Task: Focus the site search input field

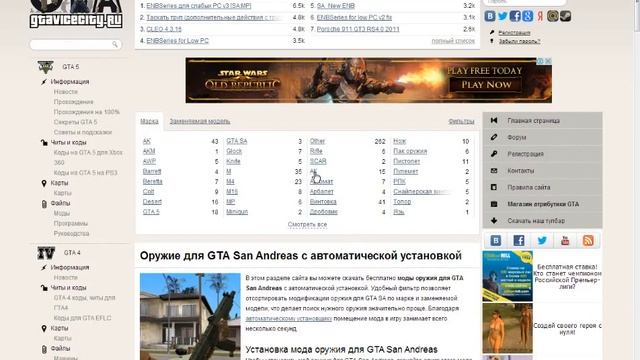Action: [76, 44]
